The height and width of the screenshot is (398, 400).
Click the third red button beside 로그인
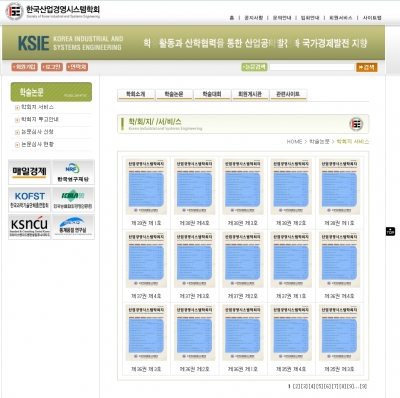[77, 67]
